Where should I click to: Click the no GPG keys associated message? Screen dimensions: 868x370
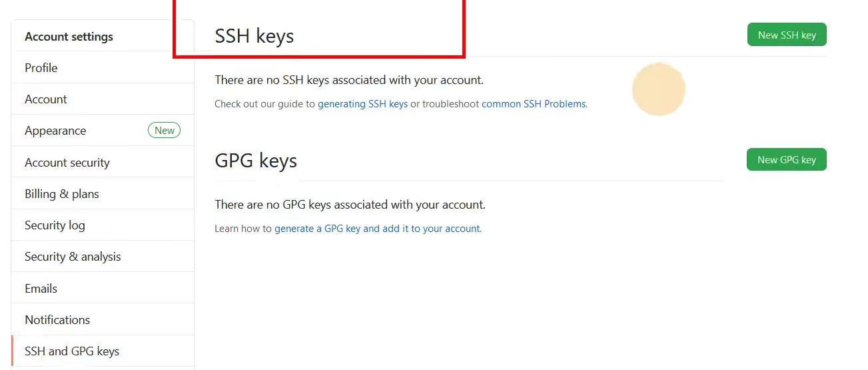click(x=350, y=205)
